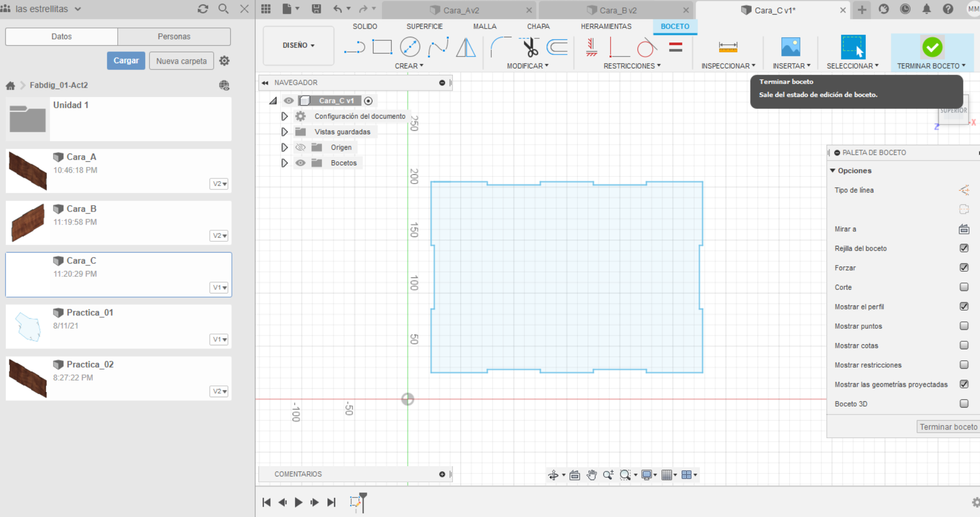Enable Boceto 3D checkbox
The image size is (980, 517).
coord(964,403)
